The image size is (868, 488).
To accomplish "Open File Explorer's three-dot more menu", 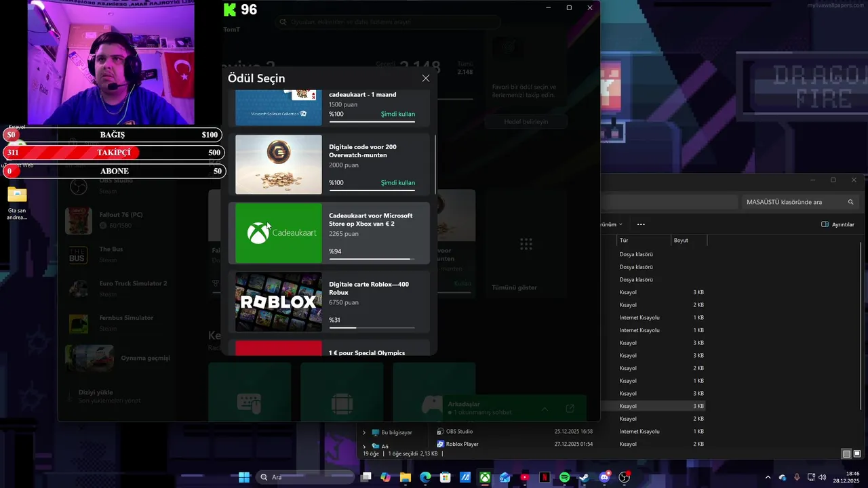I will click(641, 224).
